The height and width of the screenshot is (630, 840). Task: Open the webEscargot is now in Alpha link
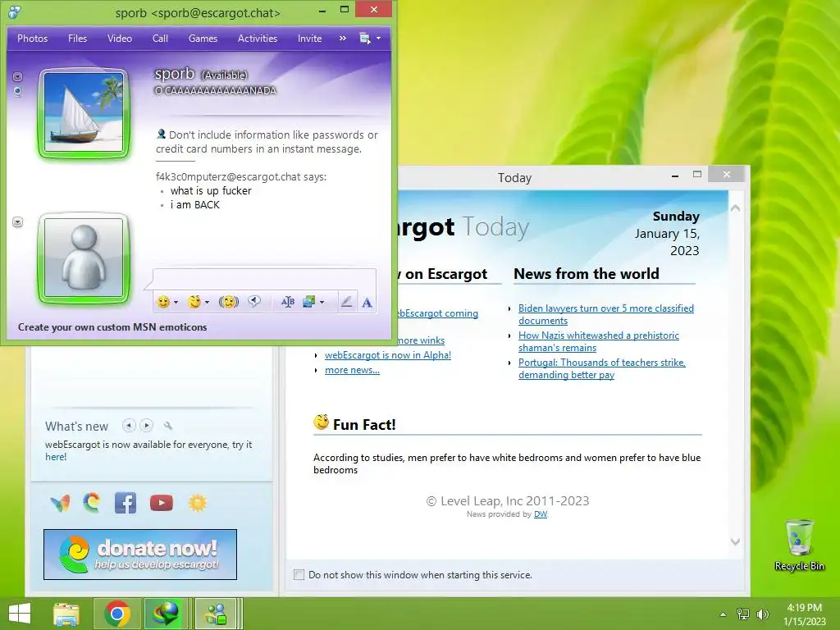coord(388,355)
